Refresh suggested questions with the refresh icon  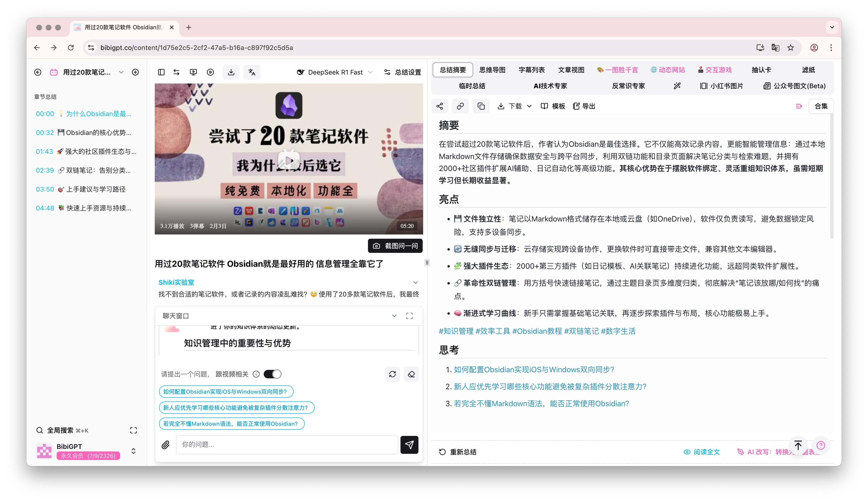[392, 374]
